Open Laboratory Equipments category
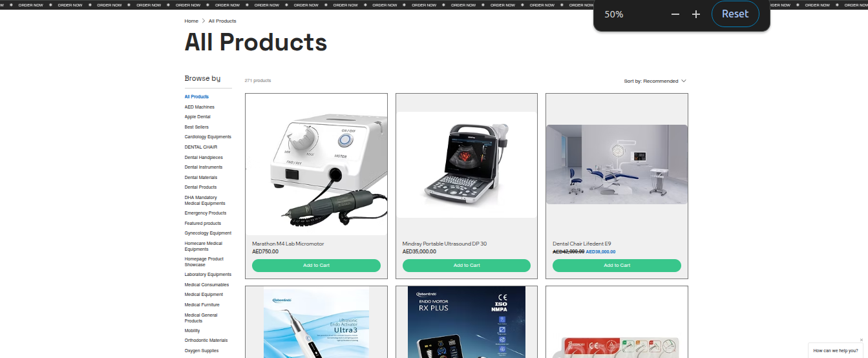 pyautogui.click(x=207, y=275)
